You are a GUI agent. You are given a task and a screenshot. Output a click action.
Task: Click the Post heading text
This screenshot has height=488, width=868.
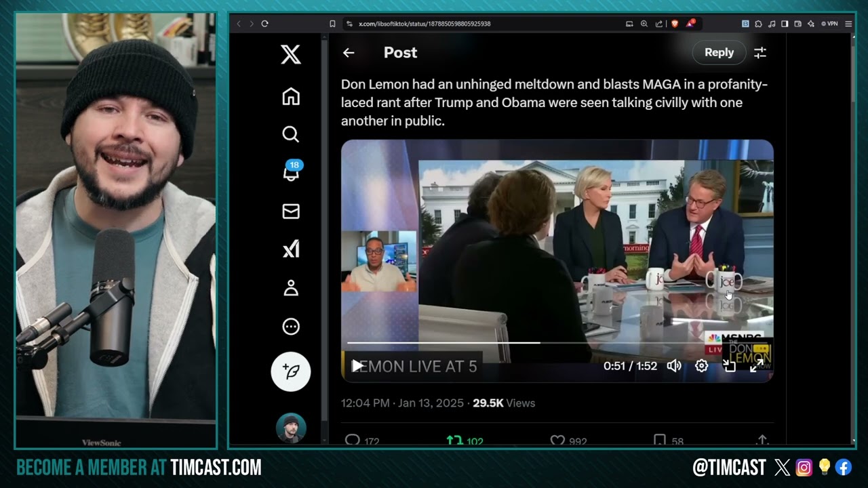click(x=400, y=53)
